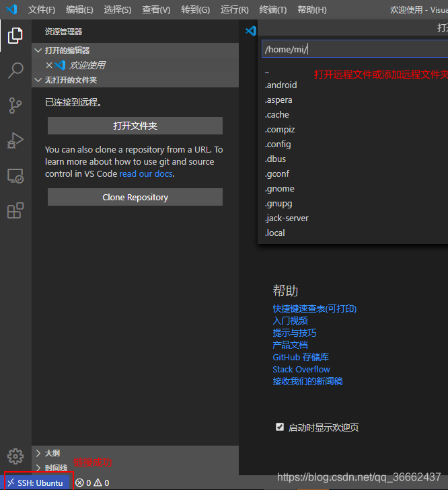Select the .. parent directory entry
The height and width of the screenshot is (490, 448).
[353, 71]
